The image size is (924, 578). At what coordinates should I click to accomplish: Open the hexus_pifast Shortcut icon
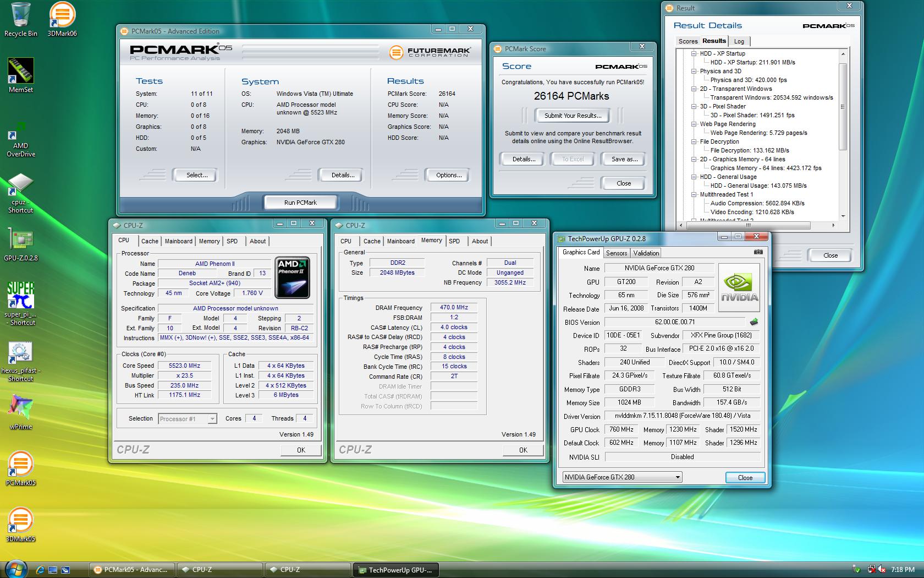(21, 361)
